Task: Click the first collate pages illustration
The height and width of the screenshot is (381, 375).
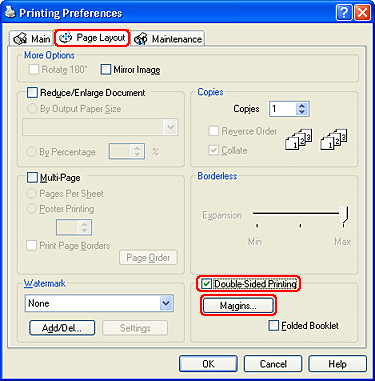Action: click(x=299, y=139)
